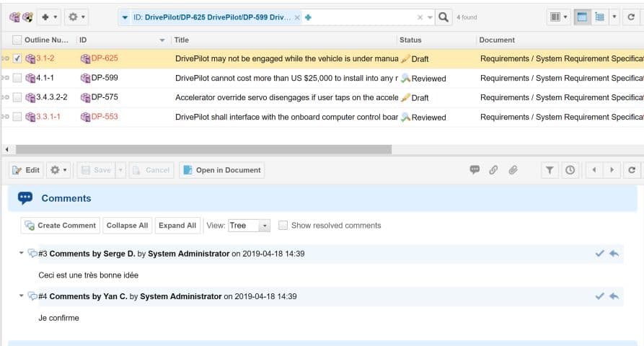Click the Create Comment button
This screenshot has height=346, width=644.
[60, 226]
